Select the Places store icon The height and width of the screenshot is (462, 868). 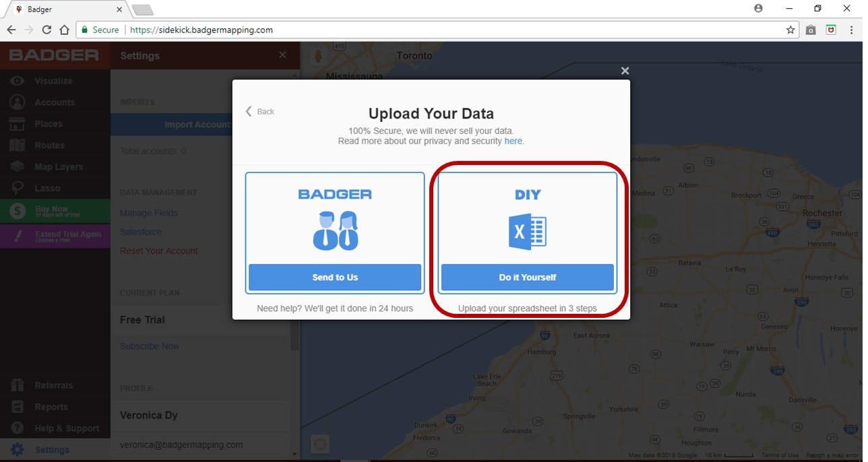17,124
